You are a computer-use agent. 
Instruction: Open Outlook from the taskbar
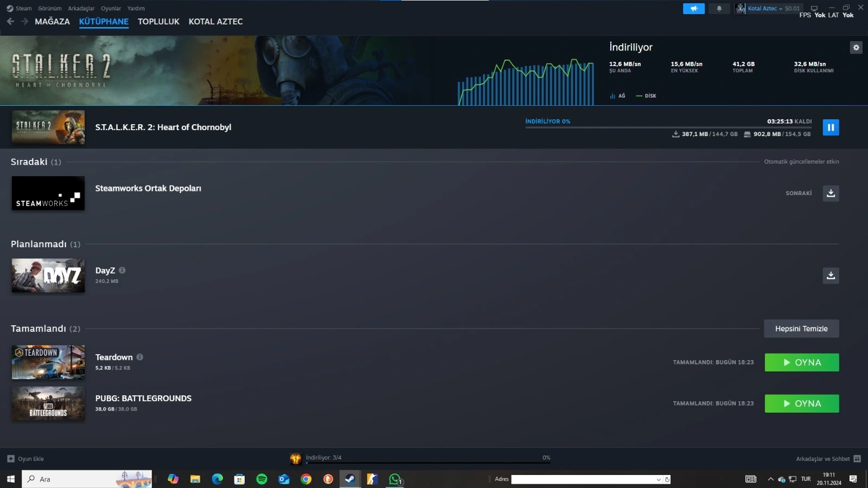(284, 479)
